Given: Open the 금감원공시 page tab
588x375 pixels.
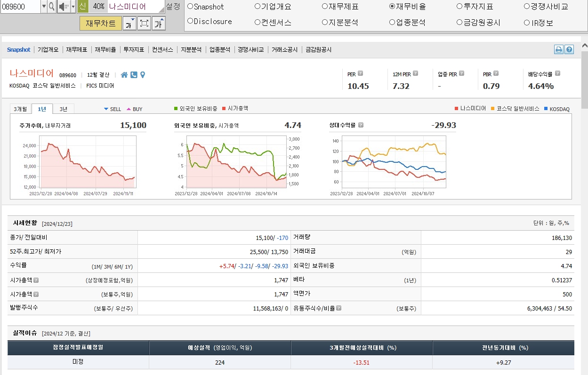Looking at the screenshot, I should click(319, 49).
